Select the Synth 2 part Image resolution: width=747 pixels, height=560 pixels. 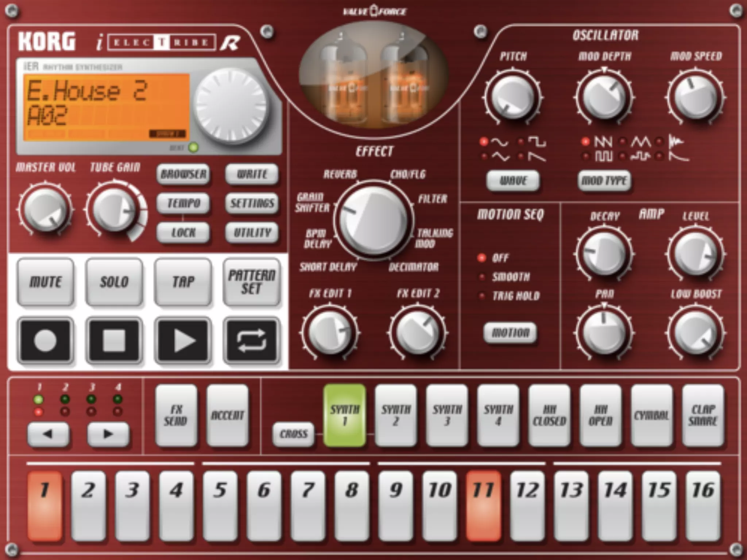tap(396, 415)
